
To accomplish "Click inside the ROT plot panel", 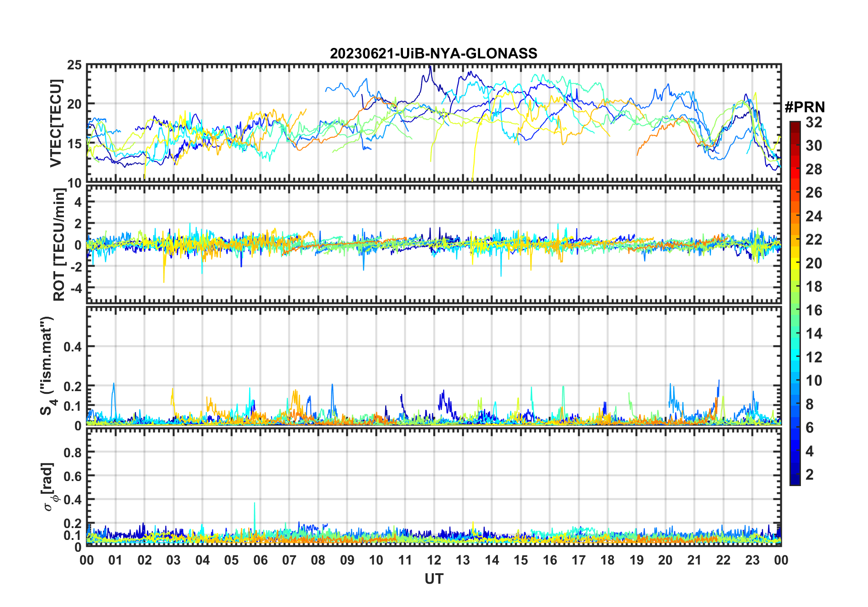I will 434,244.
